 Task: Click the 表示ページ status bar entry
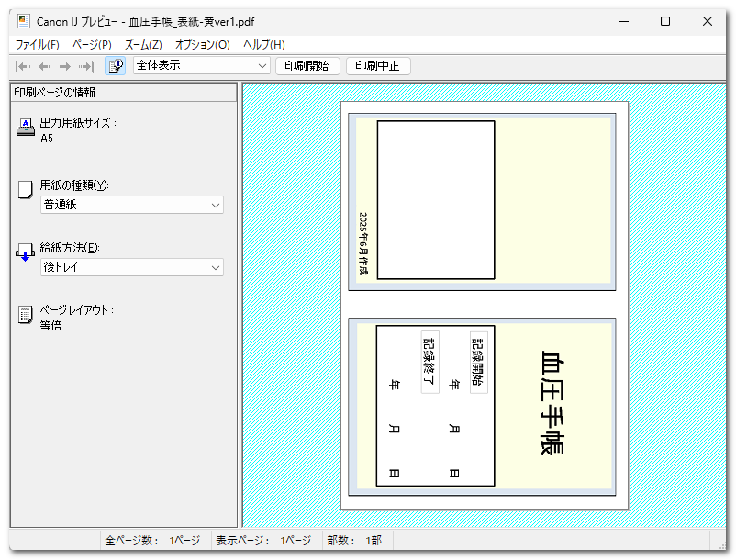click(263, 541)
